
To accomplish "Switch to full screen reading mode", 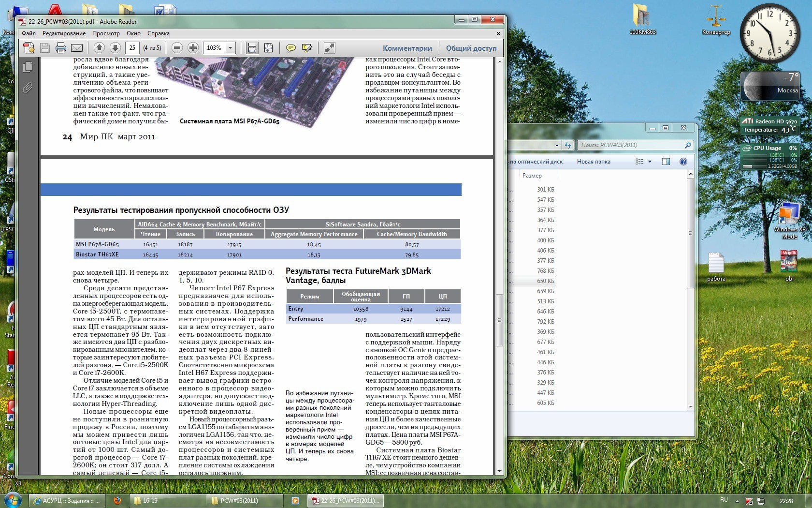I will (329, 48).
